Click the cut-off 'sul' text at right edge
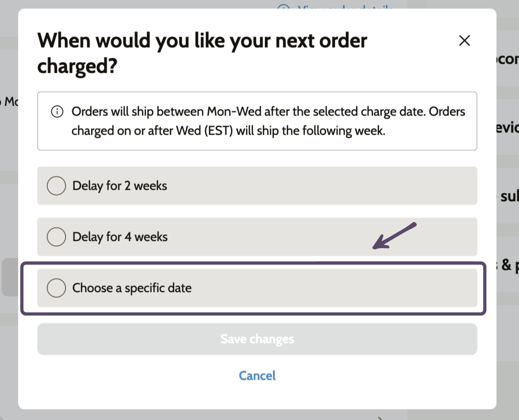 [509, 196]
